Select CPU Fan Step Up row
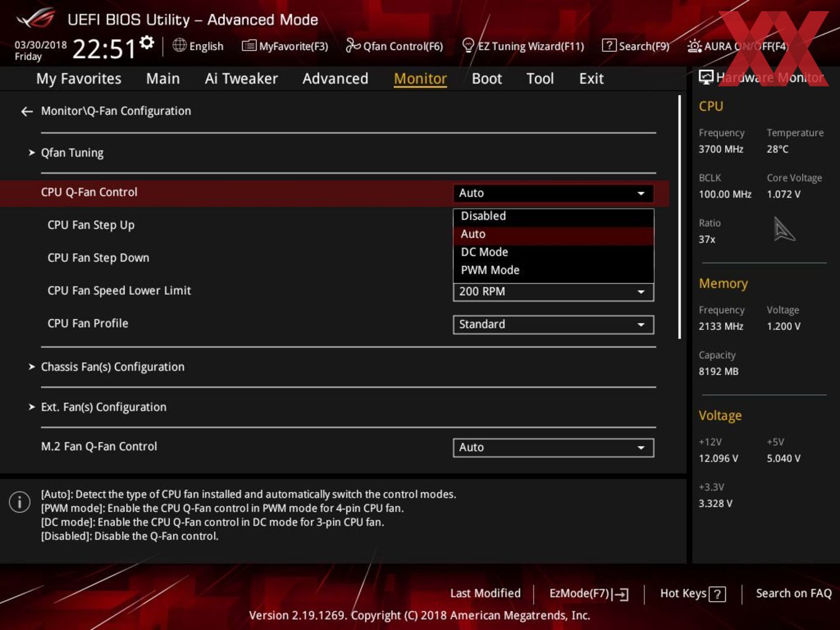The image size is (840, 630). 91,225
